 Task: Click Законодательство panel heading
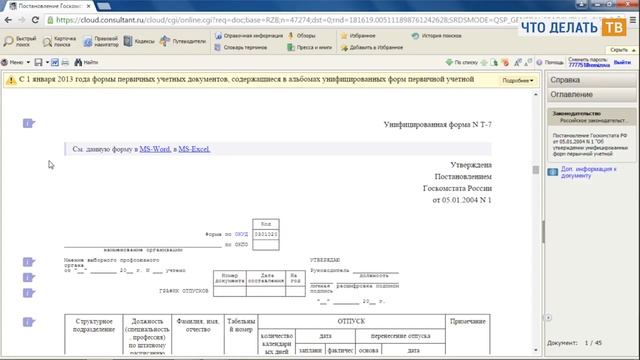click(577, 113)
